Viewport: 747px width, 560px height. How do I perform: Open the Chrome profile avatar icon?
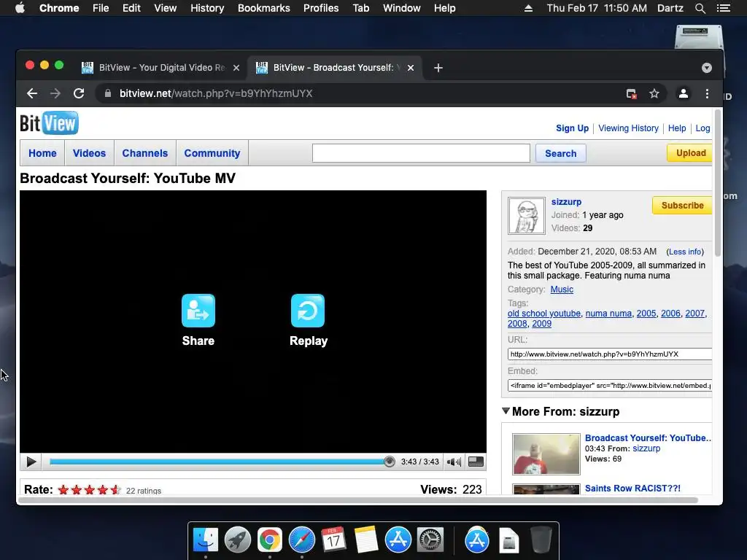click(683, 93)
